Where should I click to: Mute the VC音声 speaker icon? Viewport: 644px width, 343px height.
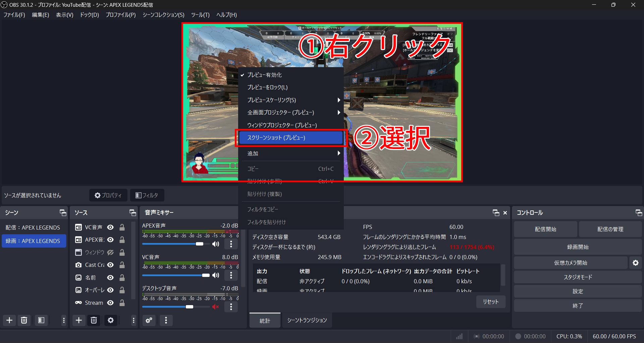(216, 275)
